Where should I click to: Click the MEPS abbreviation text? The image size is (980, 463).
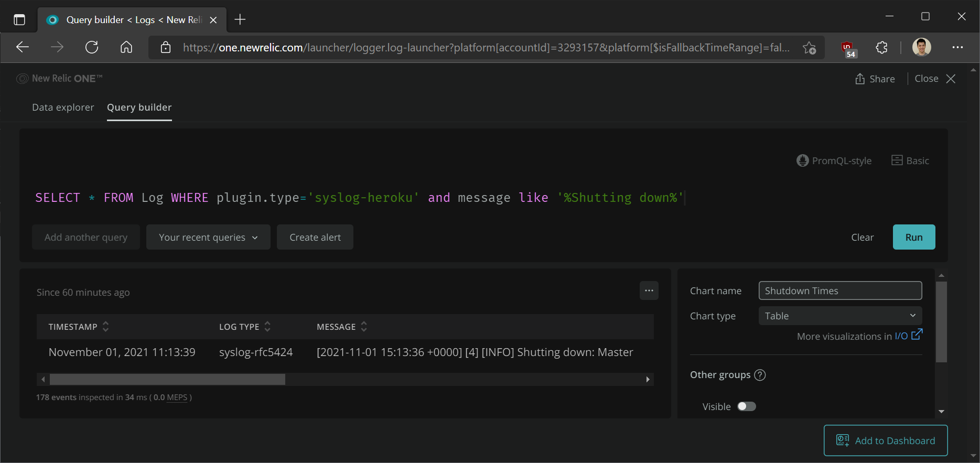coord(177,397)
